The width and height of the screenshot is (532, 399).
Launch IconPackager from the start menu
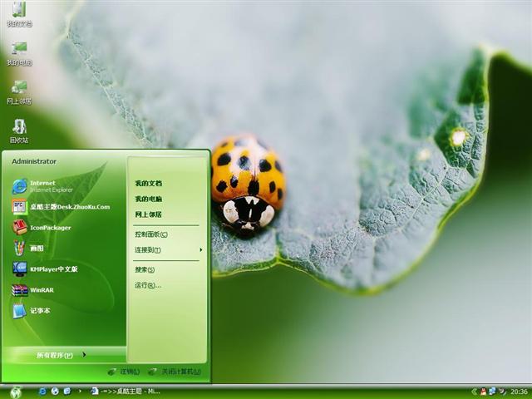[x=42, y=228]
